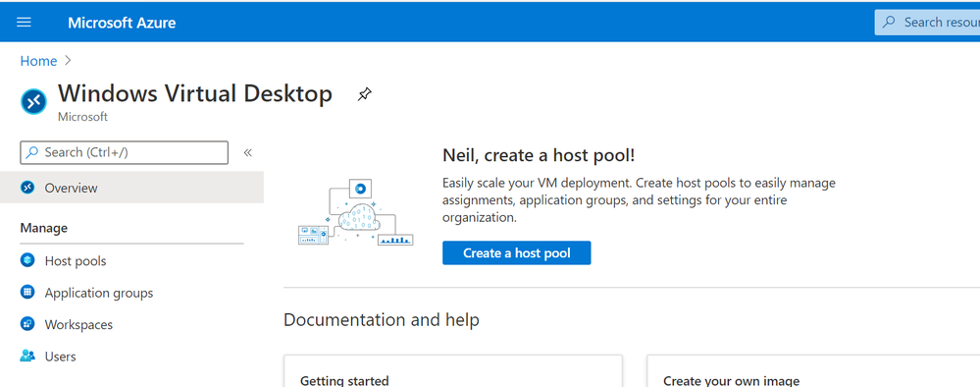Click the Workspaces icon
This screenshot has height=387, width=980.
coord(27,324)
